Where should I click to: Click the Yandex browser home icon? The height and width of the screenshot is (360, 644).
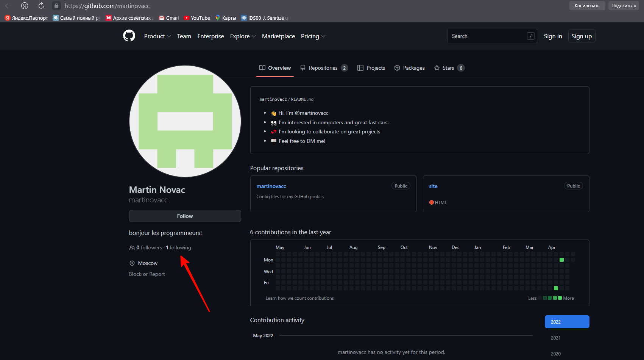point(25,6)
